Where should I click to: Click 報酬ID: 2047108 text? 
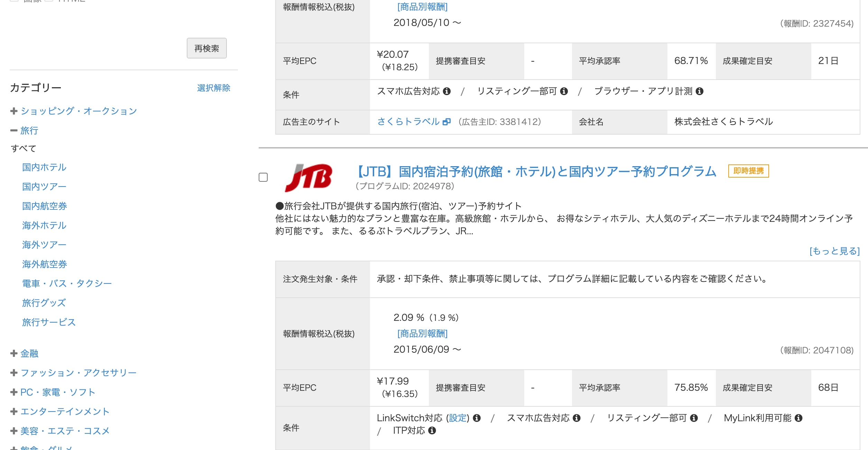point(817,350)
